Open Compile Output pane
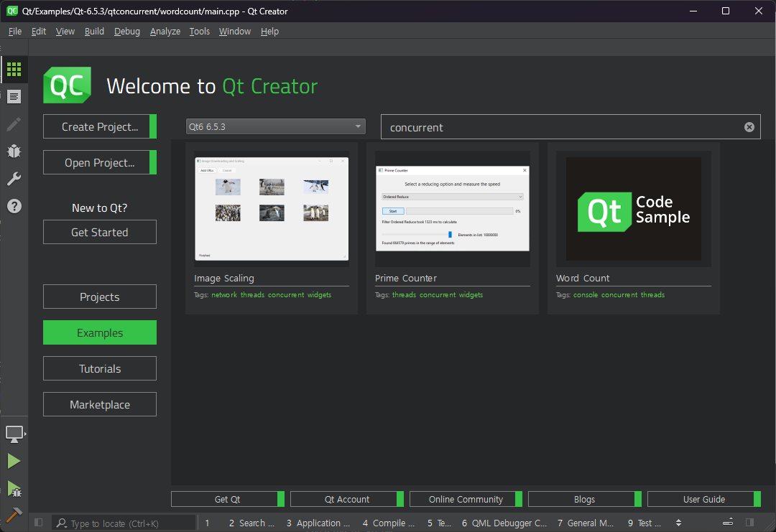776x532 pixels. [389, 523]
